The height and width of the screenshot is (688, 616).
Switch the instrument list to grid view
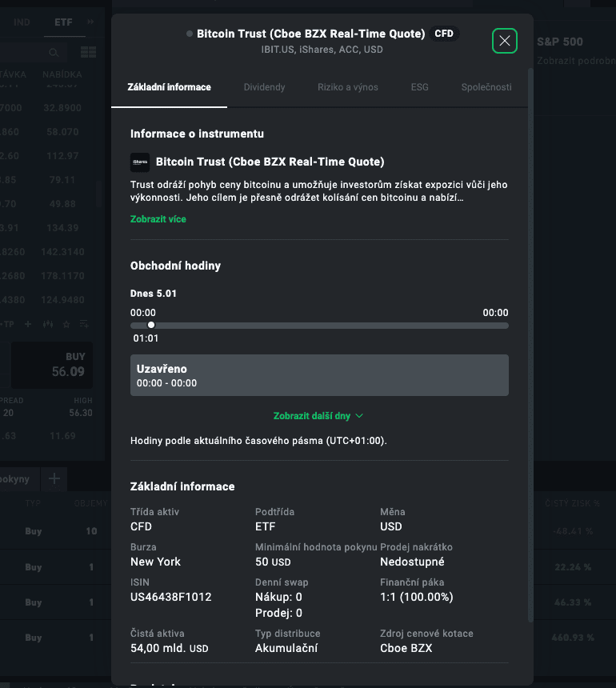[88, 52]
